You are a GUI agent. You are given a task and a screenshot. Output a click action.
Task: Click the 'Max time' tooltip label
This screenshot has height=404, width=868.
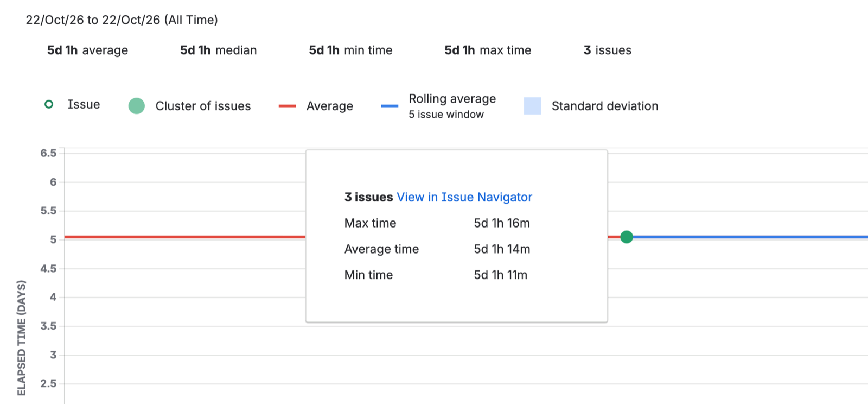(371, 223)
